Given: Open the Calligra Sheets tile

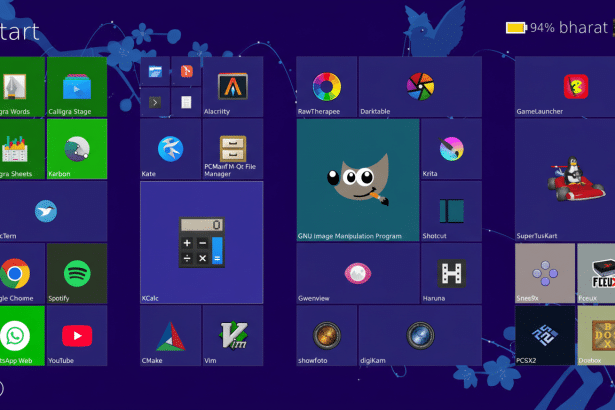Looking at the screenshot, I should click(22, 149).
